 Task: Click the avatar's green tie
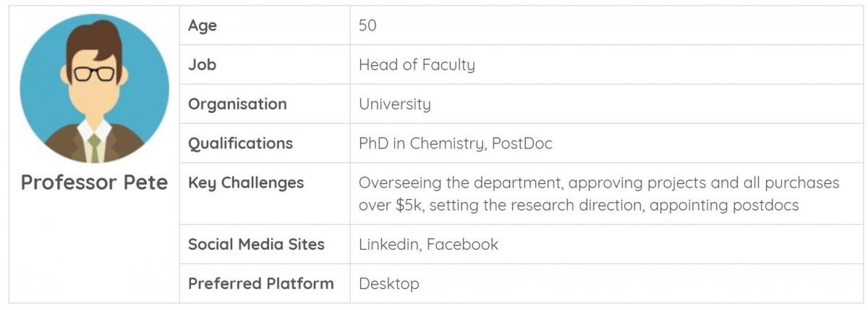point(94,148)
